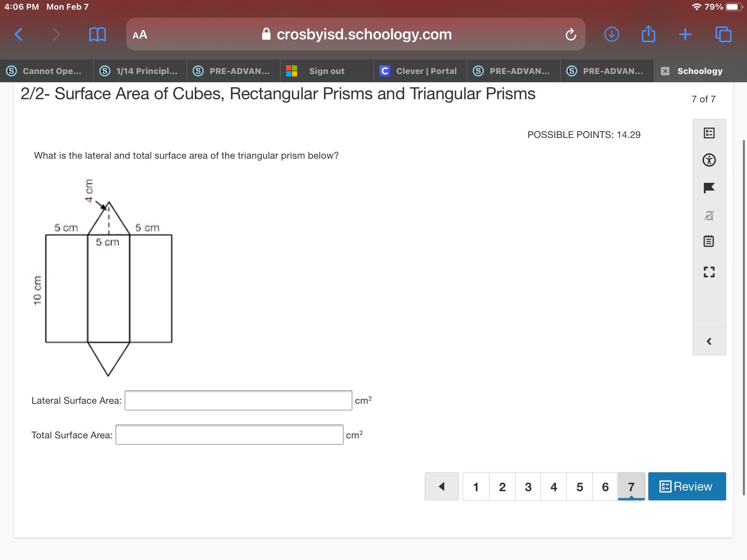The image size is (747, 560).
Task: Enter fullscreen mode using the expand icon
Action: tap(709, 272)
